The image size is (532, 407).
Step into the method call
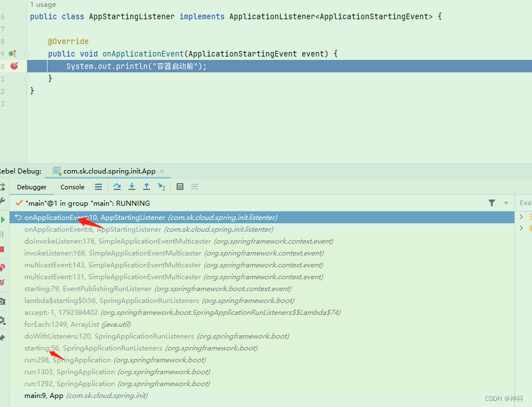point(131,187)
